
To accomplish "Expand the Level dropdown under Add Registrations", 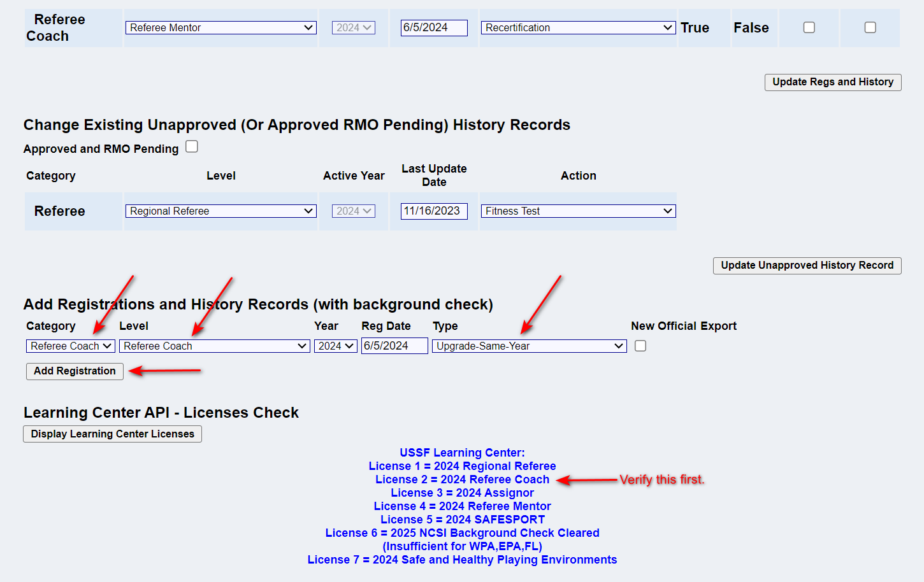I will (x=215, y=346).
